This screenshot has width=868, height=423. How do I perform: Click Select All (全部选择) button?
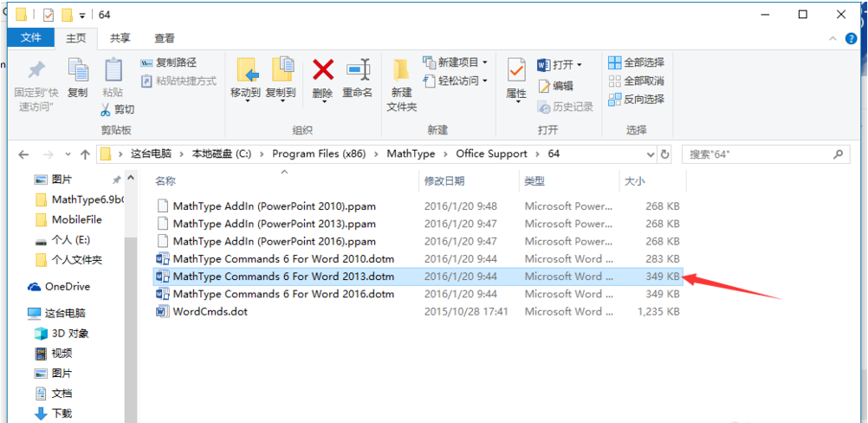[x=637, y=63]
